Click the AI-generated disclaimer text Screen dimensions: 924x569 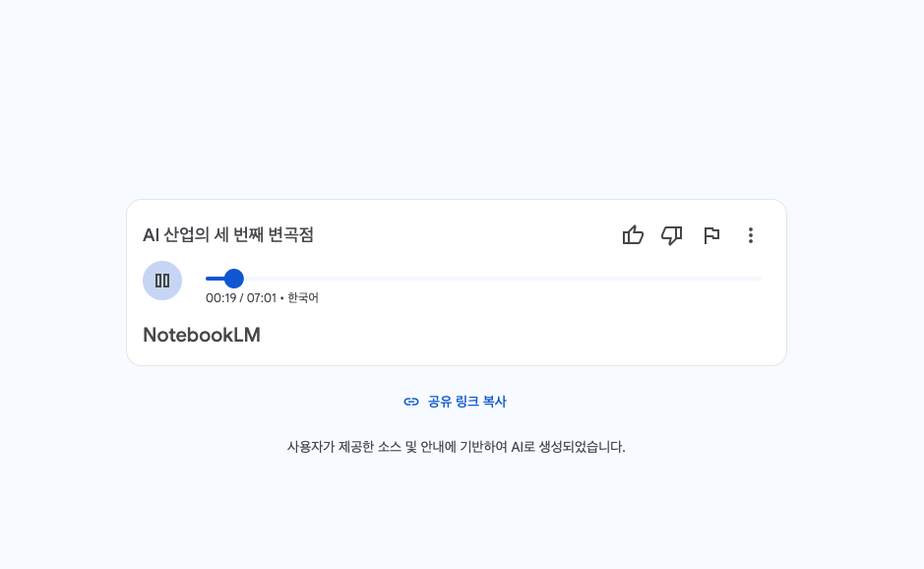click(457, 447)
